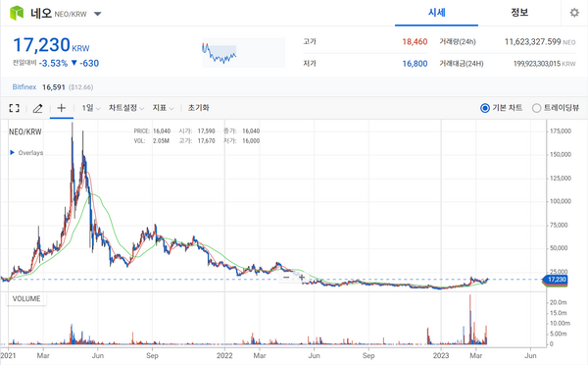The image size is (588, 365).
Task: Click the chart zoom out minus button
Action: [x=286, y=277]
